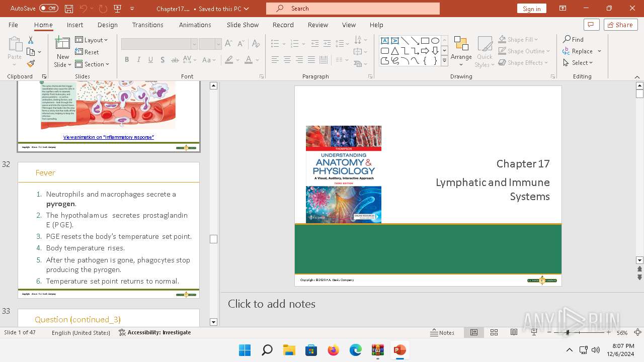Toggle the AutoSave switch
Viewport: 644px width, 362px height.
pyautogui.click(x=48, y=9)
